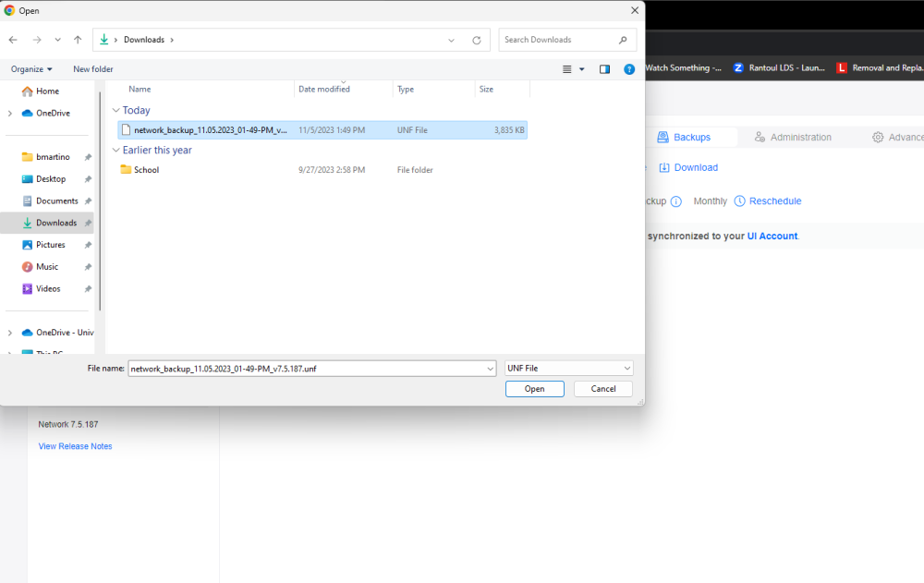
Task: Open the recent locations chevron
Action: [57, 40]
